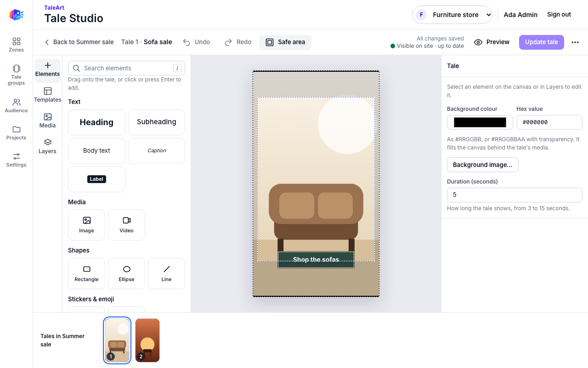The width and height of the screenshot is (588, 368).
Task: Go to the Audience page
Action: [x=16, y=105]
